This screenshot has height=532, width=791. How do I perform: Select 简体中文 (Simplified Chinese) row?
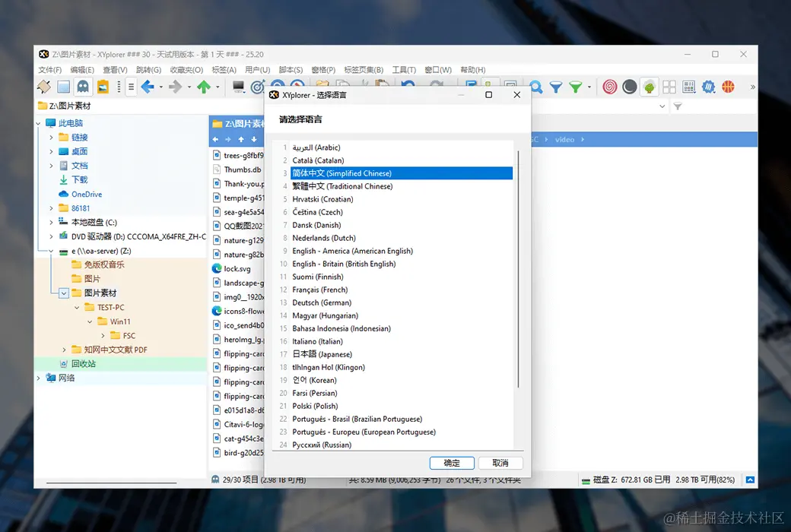tap(401, 173)
